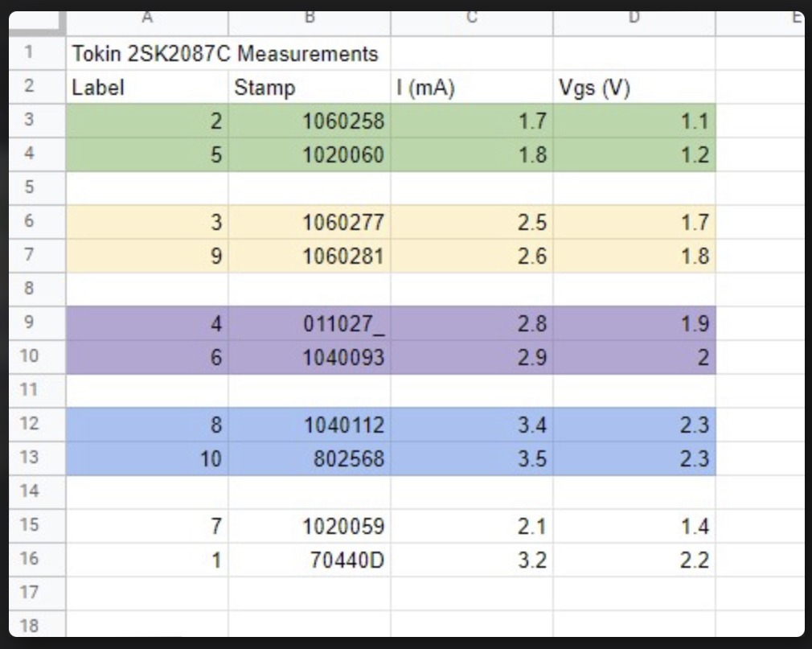Click stamp cell 1040112

[x=310, y=425]
